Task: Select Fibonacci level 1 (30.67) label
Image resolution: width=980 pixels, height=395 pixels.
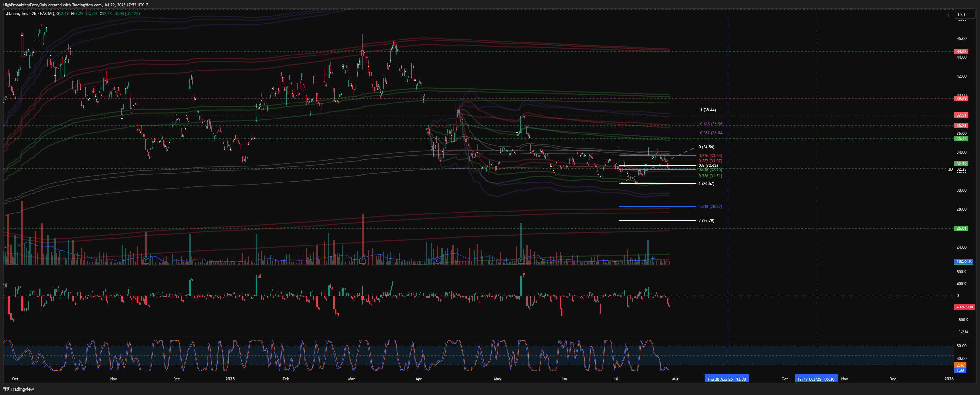Action: click(x=706, y=183)
